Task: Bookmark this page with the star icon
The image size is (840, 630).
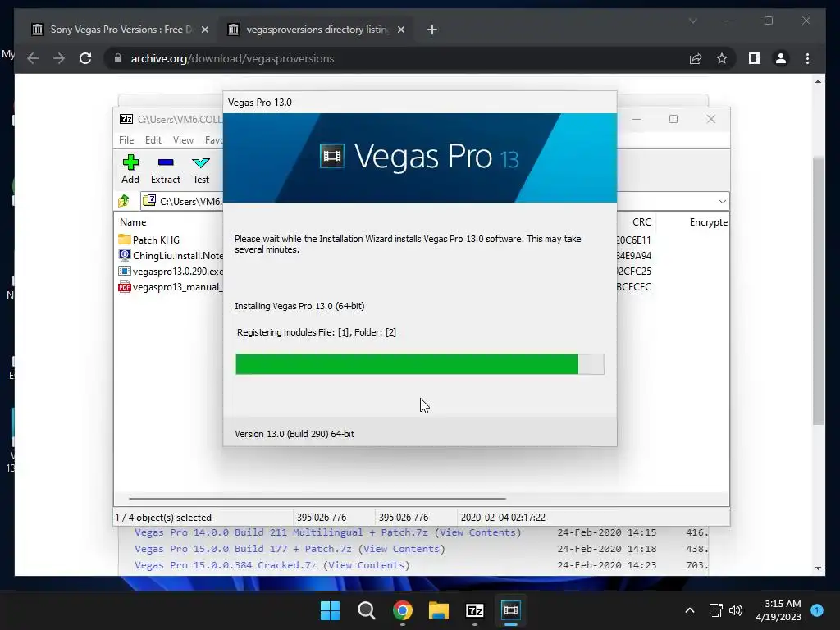Action: click(x=722, y=58)
